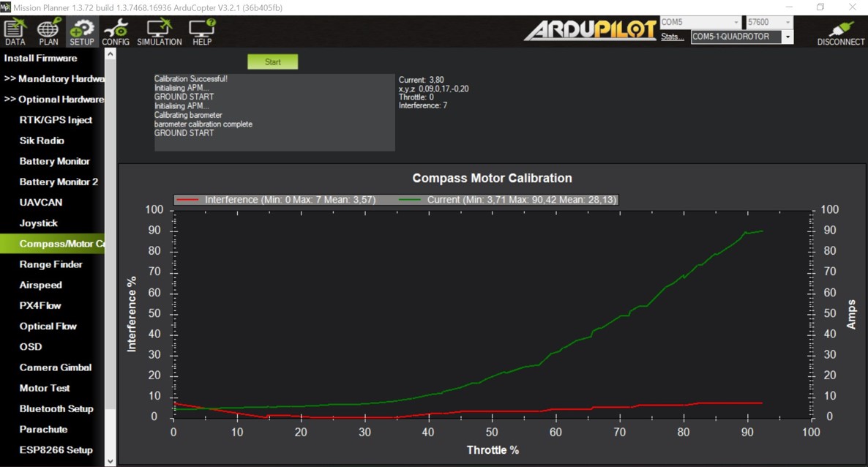
Task: Open the CONFIG tuning icon
Action: tap(116, 33)
